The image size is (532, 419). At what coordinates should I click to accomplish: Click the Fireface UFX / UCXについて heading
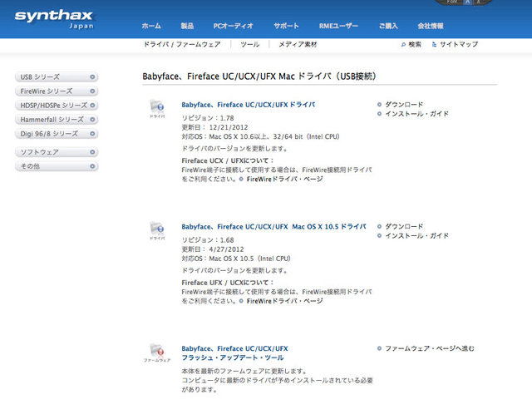[228, 283]
